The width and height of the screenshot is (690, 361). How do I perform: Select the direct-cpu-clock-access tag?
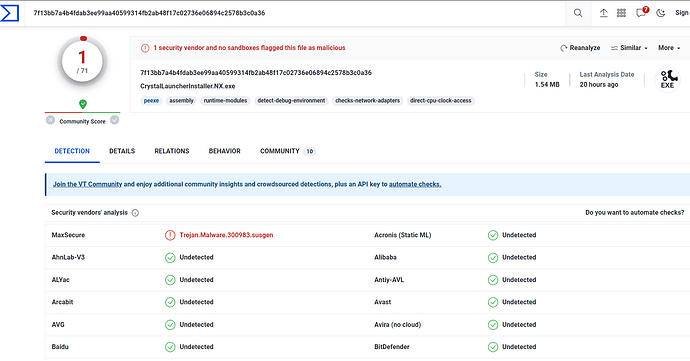tap(440, 101)
